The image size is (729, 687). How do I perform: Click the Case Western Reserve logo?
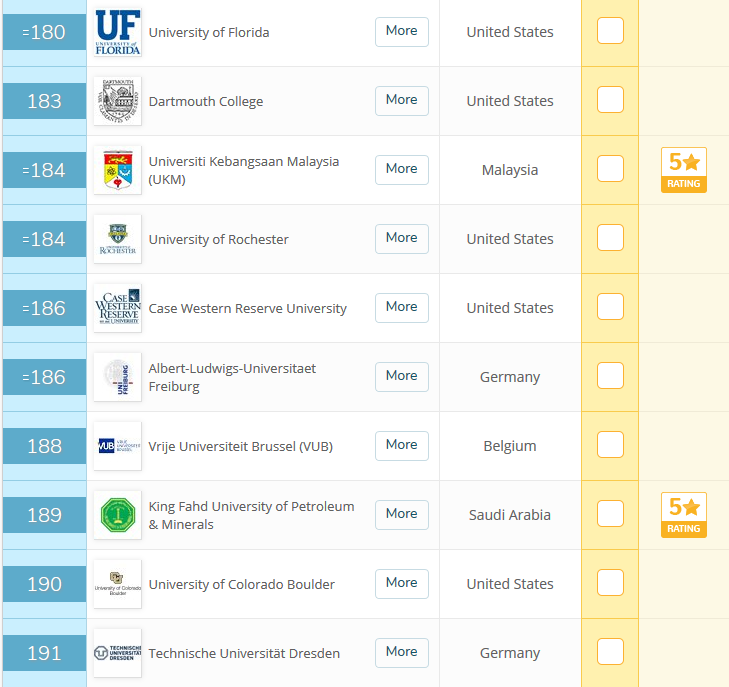tap(117, 308)
